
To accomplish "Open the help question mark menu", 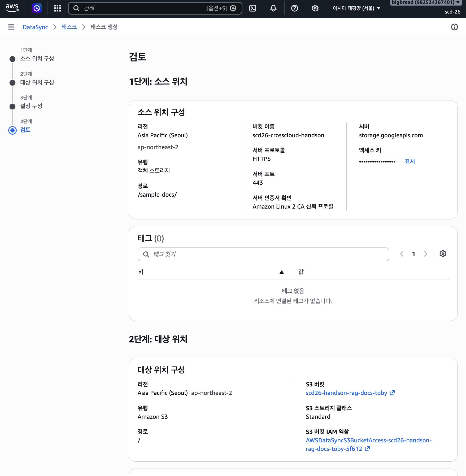I will pyautogui.click(x=294, y=8).
